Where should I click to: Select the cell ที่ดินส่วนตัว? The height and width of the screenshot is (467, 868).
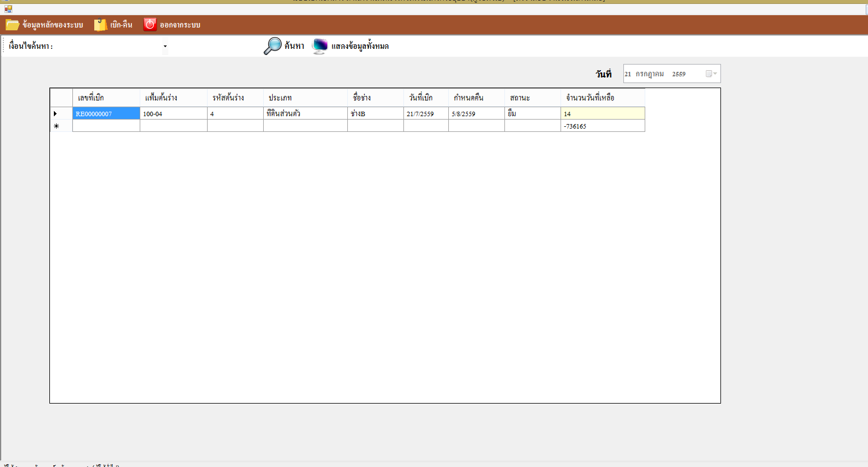click(x=305, y=113)
